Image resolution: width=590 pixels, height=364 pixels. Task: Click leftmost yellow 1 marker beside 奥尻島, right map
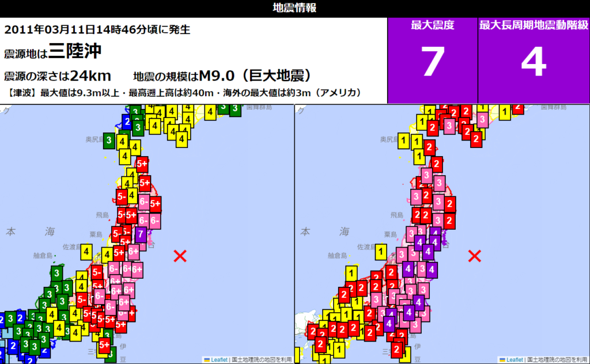click(x=404, y=140)
